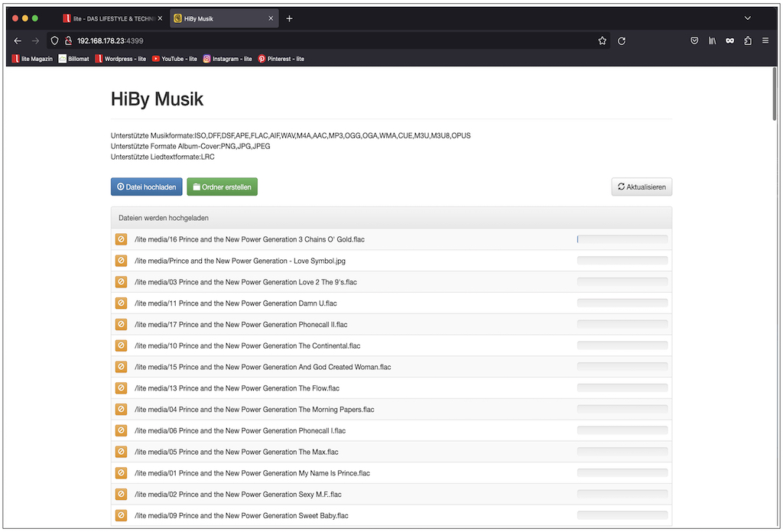Image resolution: width=783 pixels, height=532 pixels.
Task: Cancel upload of Love Symbol.jpg
Action: [121, 261]
